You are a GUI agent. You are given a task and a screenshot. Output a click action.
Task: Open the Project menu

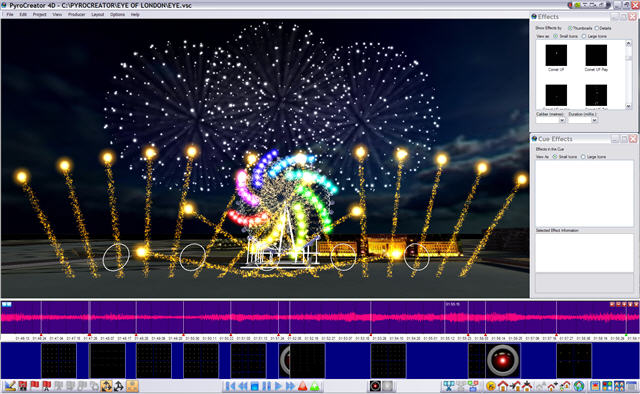point(40,14)
